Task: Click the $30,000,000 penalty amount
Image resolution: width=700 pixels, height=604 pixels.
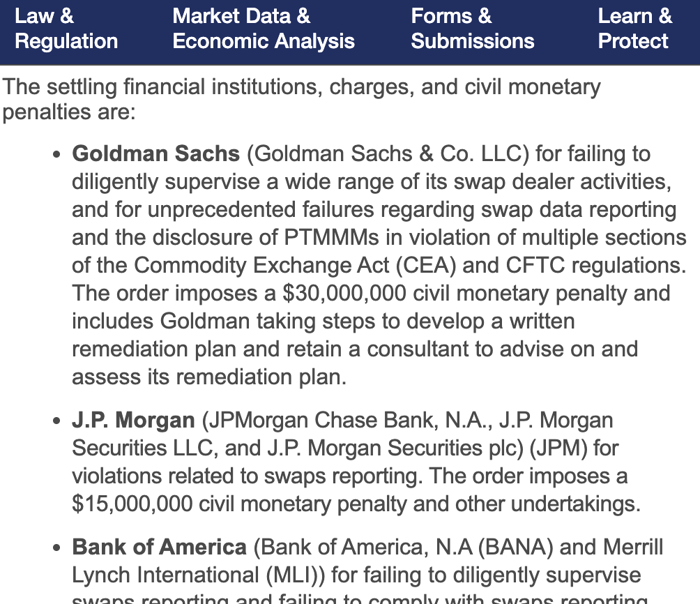Action: pos(344,293)
